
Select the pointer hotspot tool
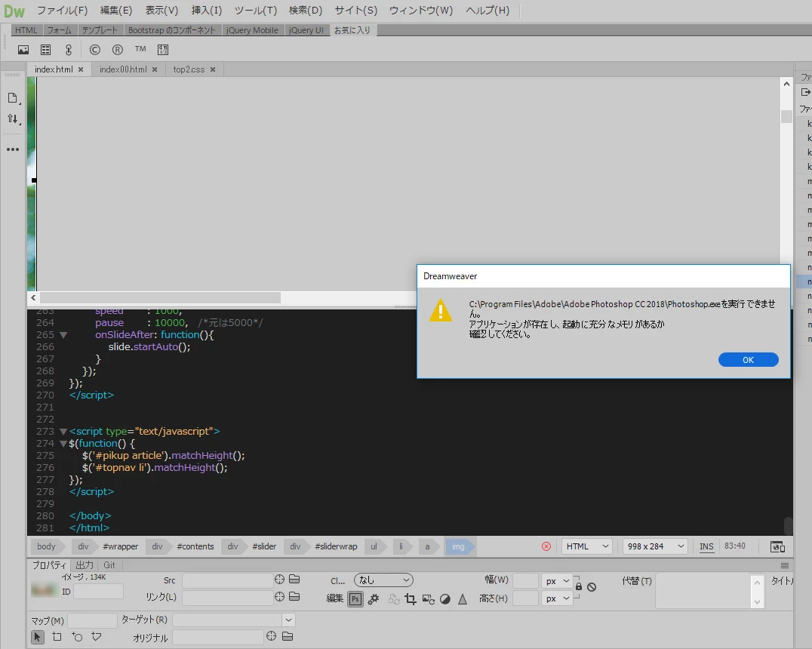coord(37,637)
